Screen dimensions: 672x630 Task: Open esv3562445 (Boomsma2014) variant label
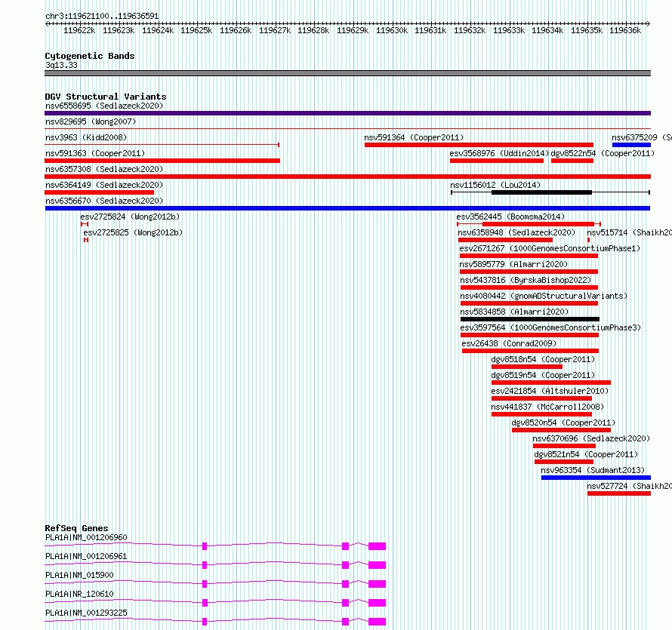pos(510,217)
